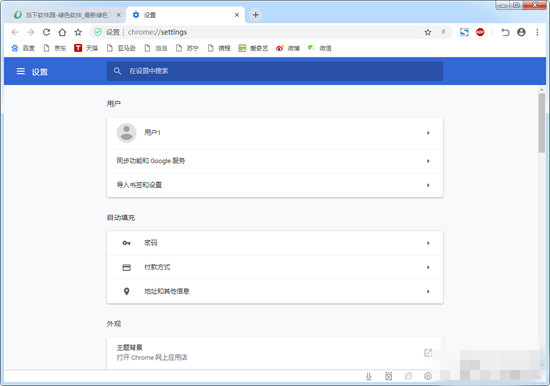Open the 爱奇艺 bookmark
This screenshot has height=386, width=550.
click(x=253, y=48)
